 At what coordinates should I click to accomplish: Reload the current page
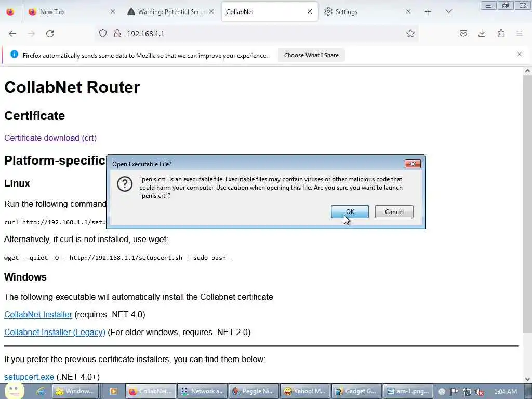pos(50,34)
